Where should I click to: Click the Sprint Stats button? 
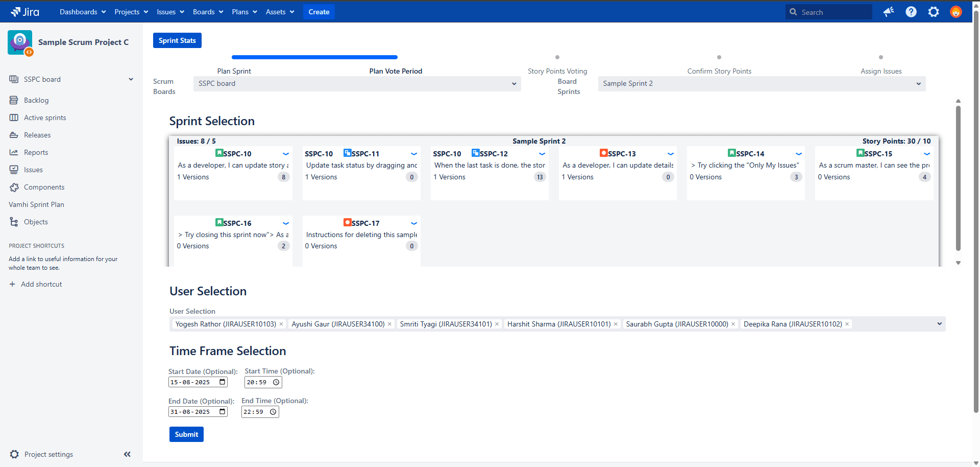click(177, 40)
